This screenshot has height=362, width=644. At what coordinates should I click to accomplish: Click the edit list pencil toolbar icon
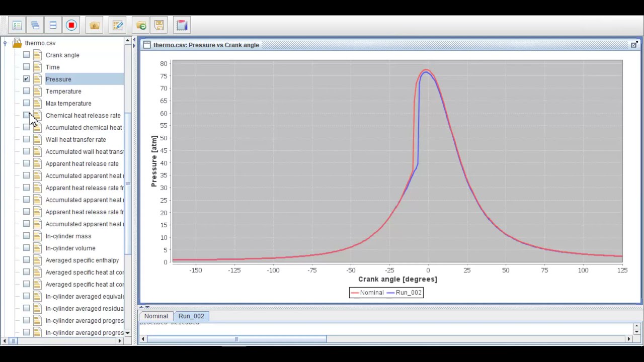(x=118, y=25)
